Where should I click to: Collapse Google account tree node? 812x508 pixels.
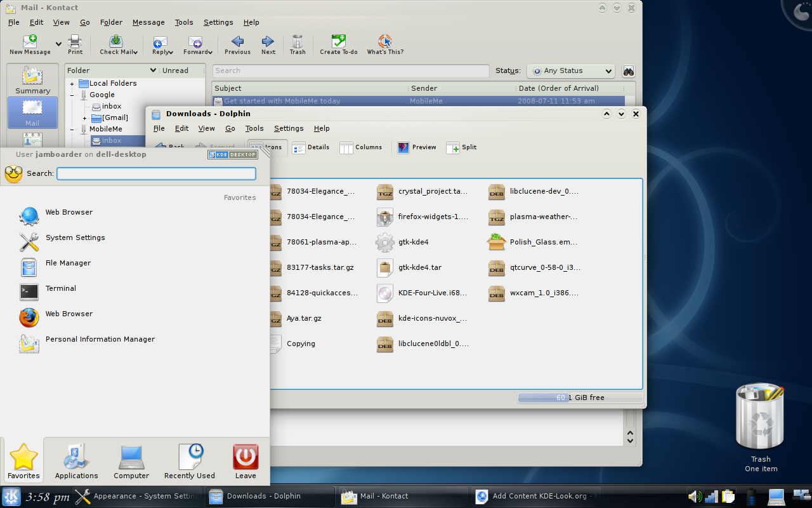72,95
